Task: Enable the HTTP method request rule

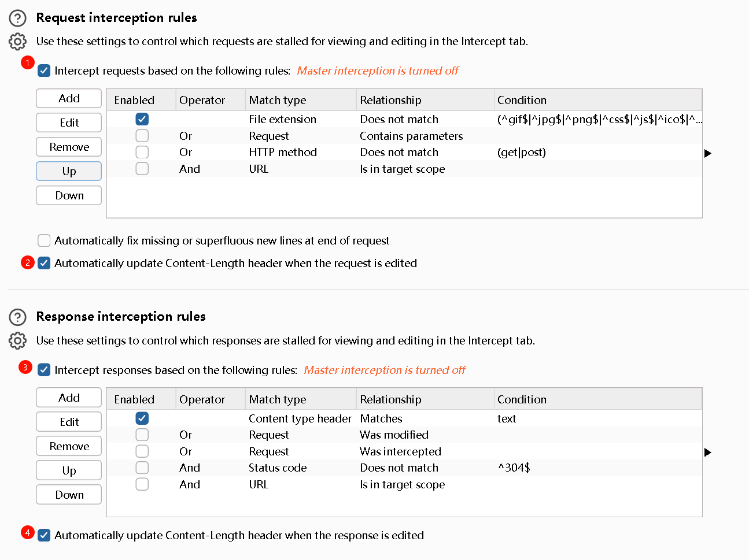Action: [142, 152]
